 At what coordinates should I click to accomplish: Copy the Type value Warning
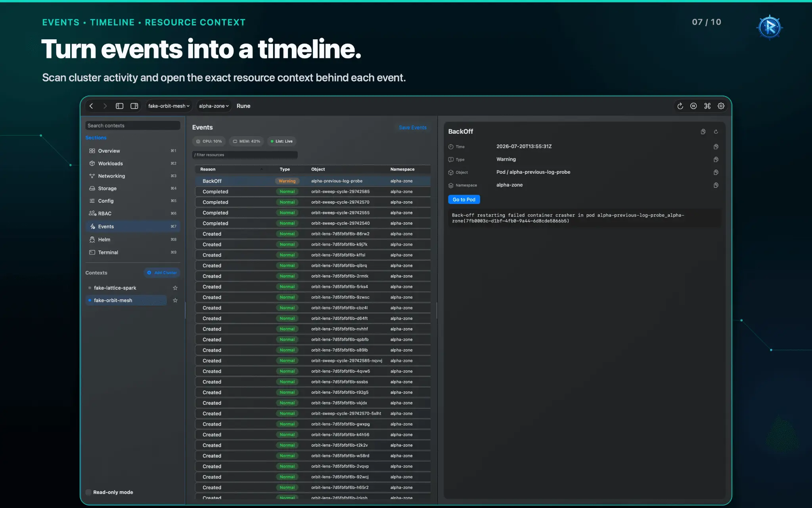click(x=716, y=160)
